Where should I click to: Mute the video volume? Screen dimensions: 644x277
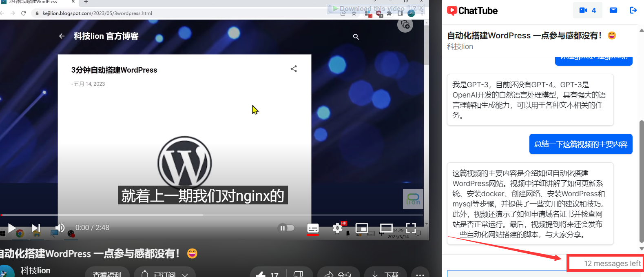click(60, 228)
